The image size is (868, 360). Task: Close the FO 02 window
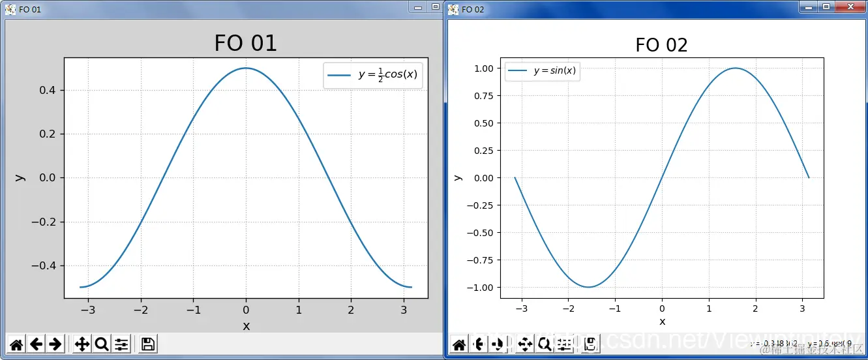pyautogui.click(x=849, y=7)
